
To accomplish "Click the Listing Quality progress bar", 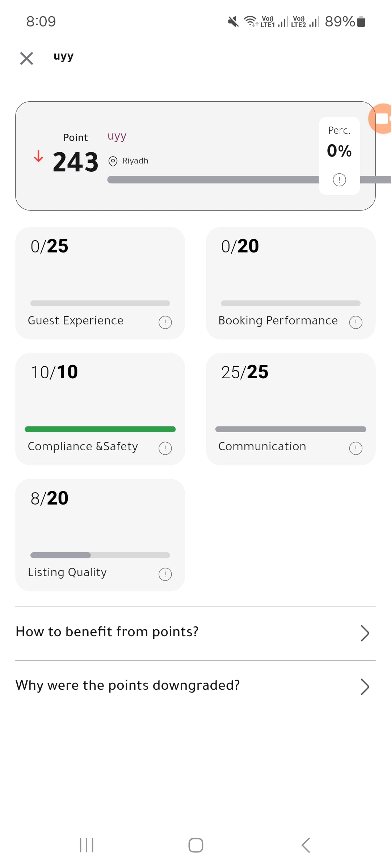I will (x=100, y=555).
